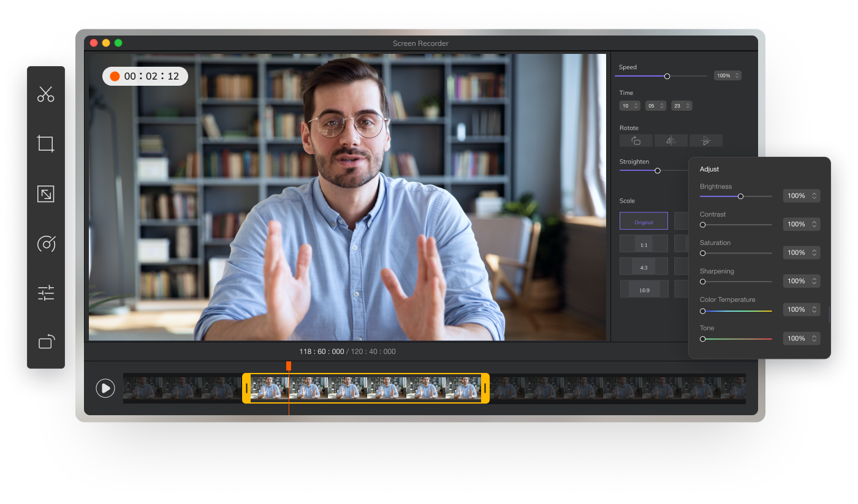Viewport: 858px width, 504px height.
Task: Click the Brightness slider knob
Action: click(741, 197)
